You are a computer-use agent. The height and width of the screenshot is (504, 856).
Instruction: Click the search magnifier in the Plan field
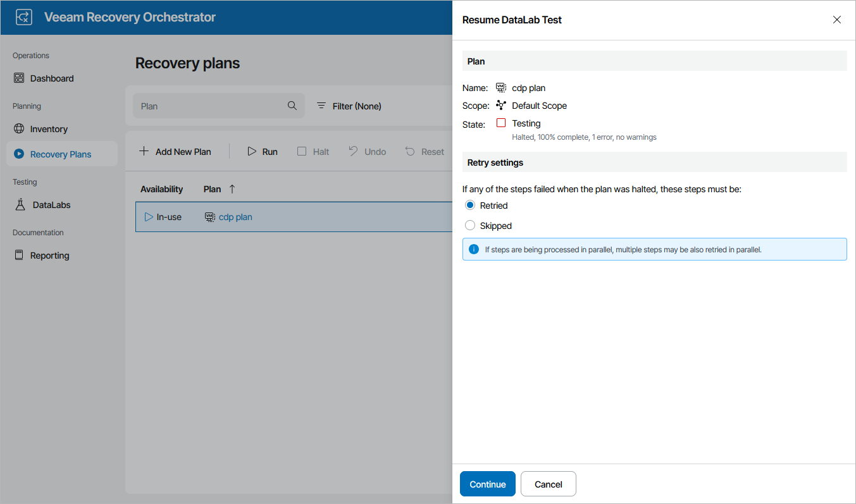tap(292, 106)
